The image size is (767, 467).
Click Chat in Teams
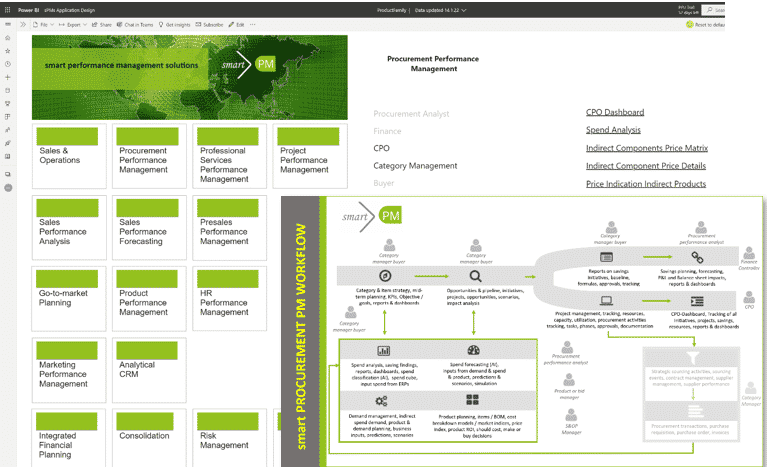point(135,24)
